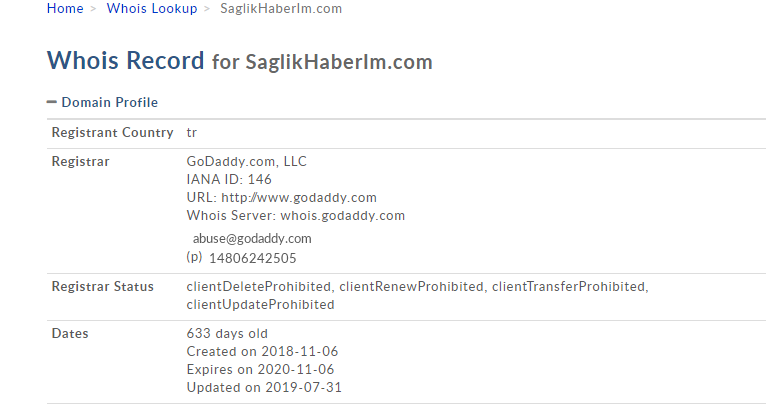
Task: Go to the Whois Lookup breadcrumb
Action: [x=152, y=8]
